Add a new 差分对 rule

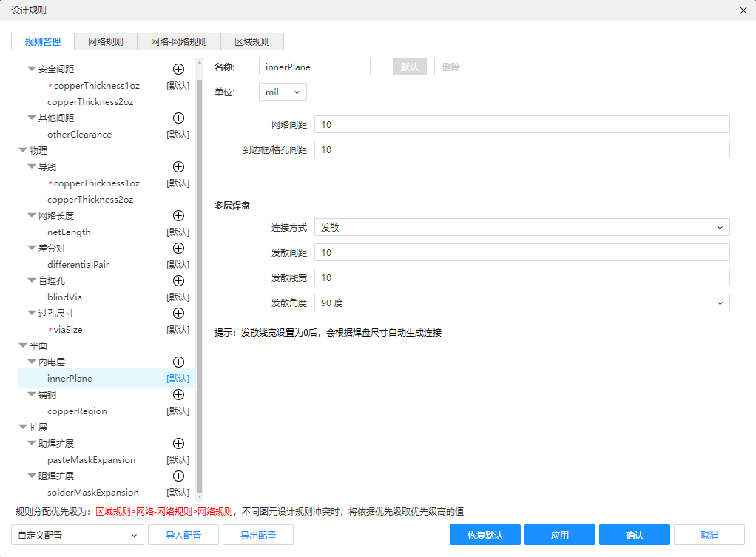click(x=178, y=248)
